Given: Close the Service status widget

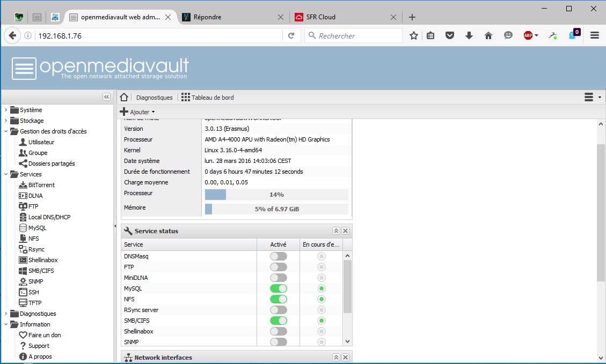Looking at the screenshot, I should [346, 231].
